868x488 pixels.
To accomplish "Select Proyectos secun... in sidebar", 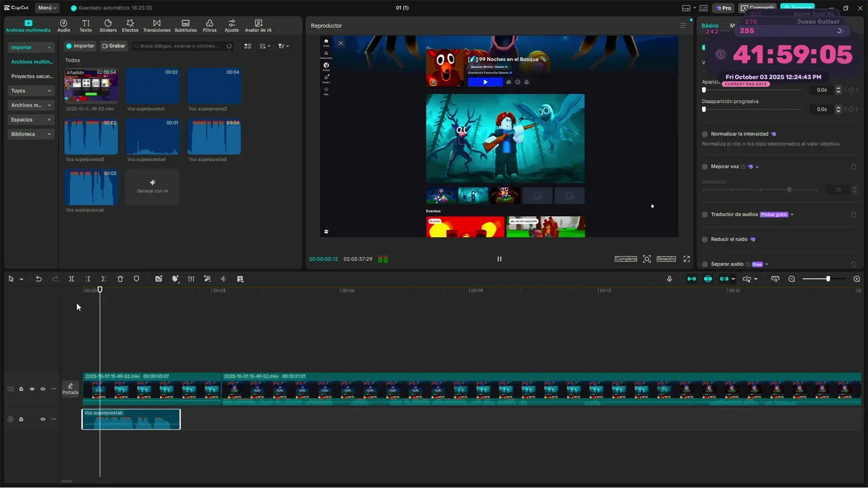I will (x=31, y=77).
